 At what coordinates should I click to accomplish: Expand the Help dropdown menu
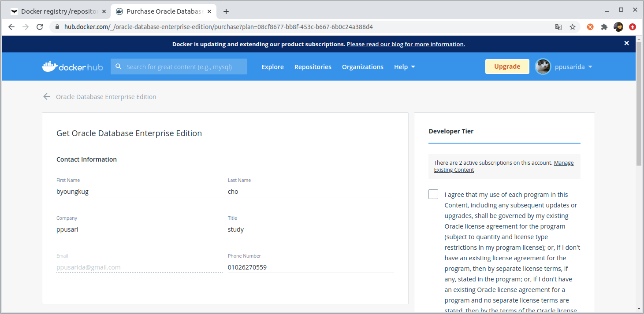tap(405, 67)
